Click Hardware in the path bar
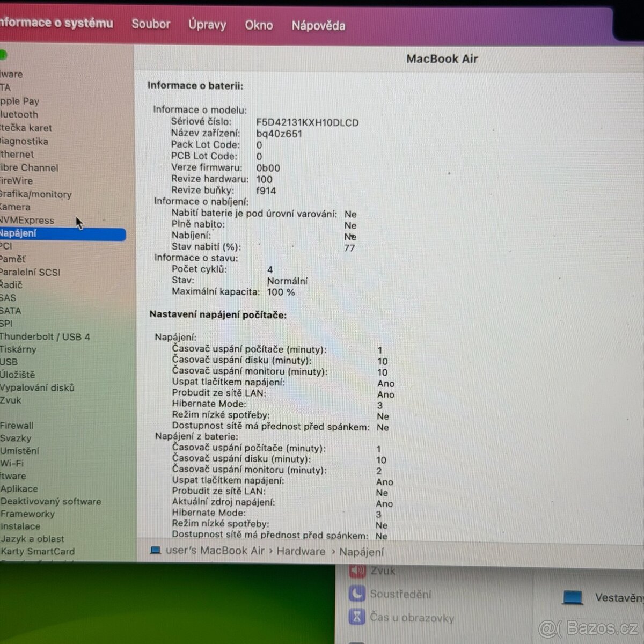644x644 pixels. (x=301, y=551)
